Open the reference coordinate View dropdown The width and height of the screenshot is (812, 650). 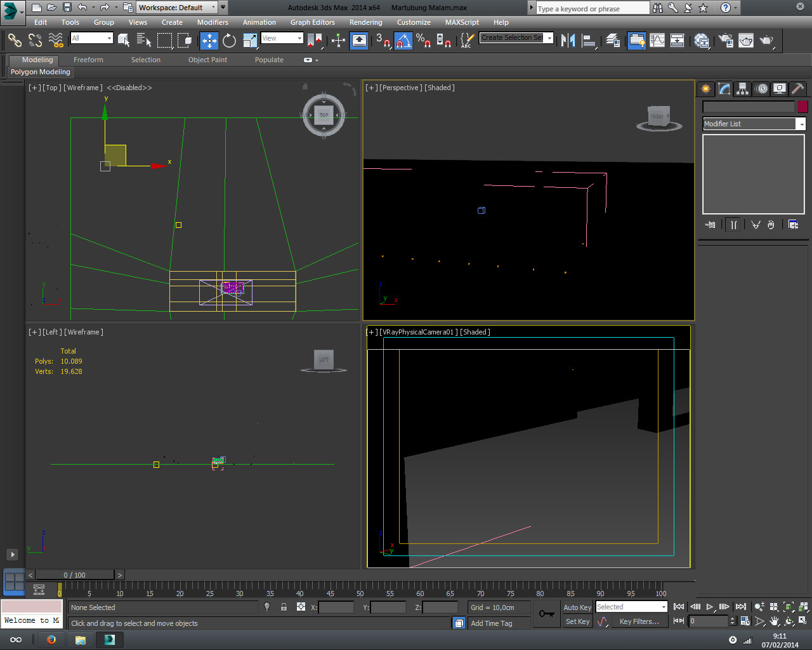282,38
